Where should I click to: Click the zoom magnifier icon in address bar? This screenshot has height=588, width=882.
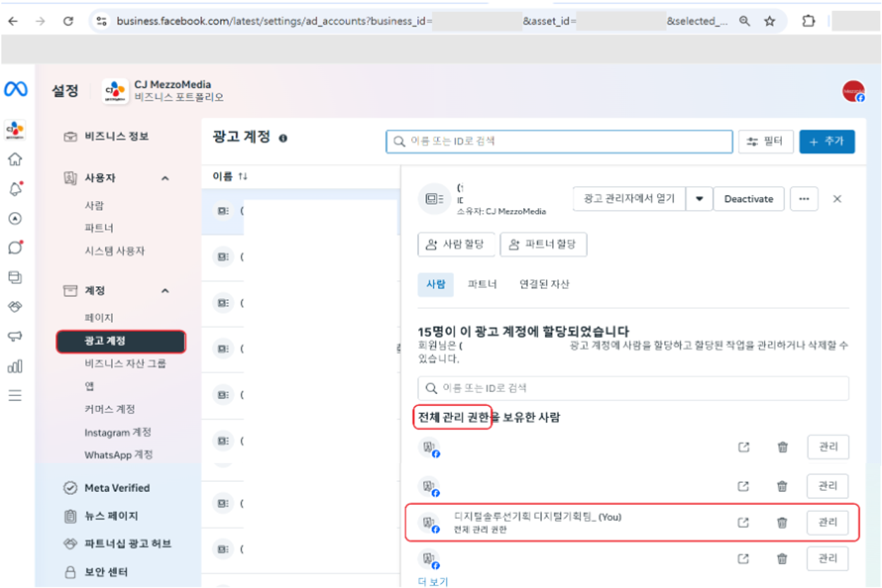click(745, 21)
